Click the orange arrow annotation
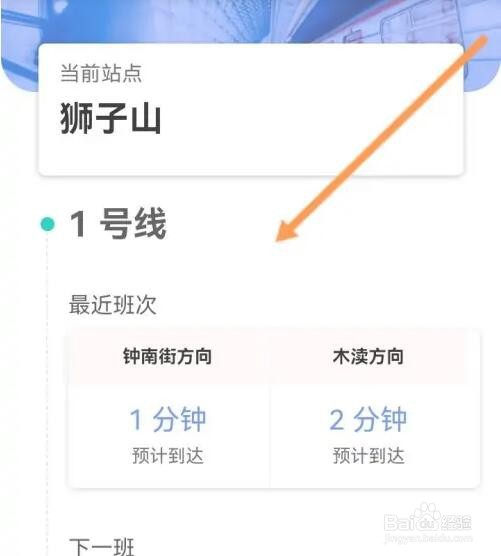This screenshot has width=501, height=556. pos(382,139)
